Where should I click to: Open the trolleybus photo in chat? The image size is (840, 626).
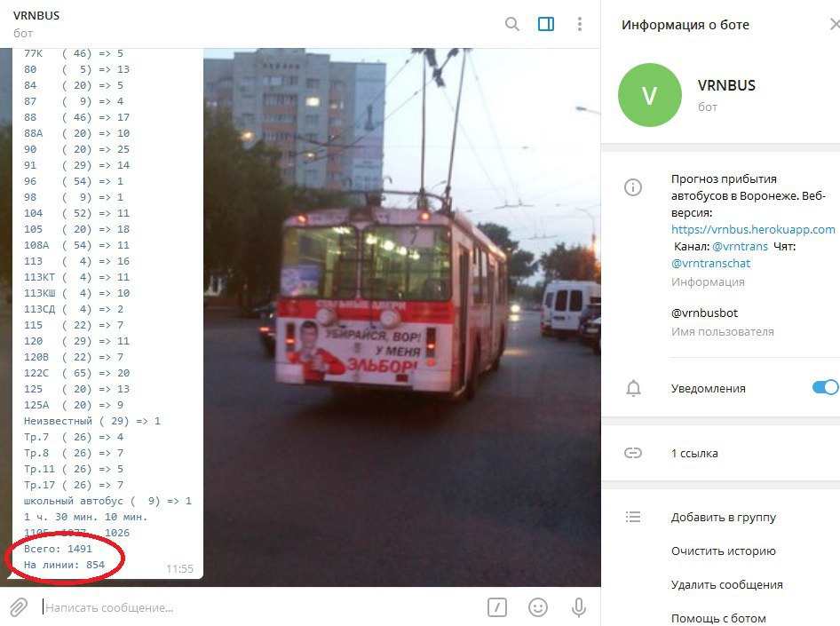point(401,318)
